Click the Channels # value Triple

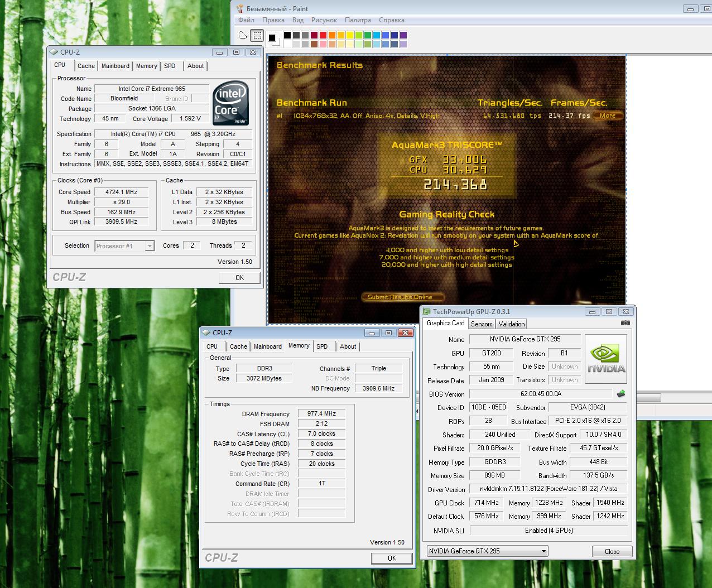click(378, 368)
